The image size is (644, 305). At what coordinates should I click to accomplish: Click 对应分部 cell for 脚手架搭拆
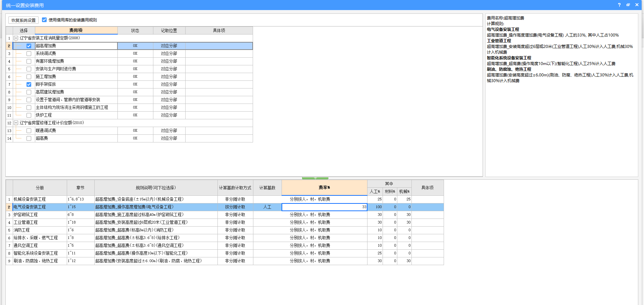(x=169, y=84)
